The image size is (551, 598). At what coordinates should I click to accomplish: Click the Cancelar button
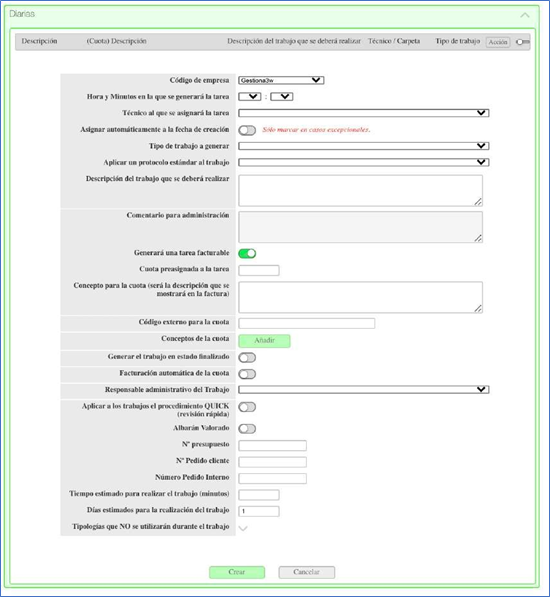pyautogui.click(x=307, y=572)
